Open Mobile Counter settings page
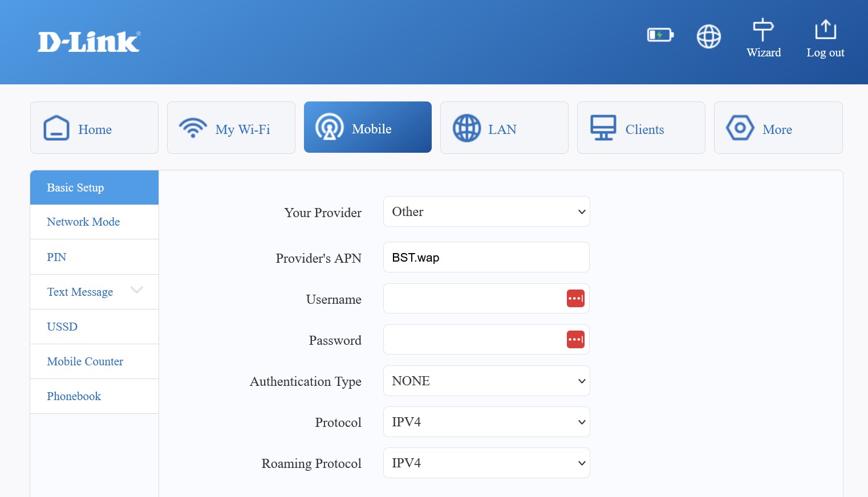This screenshot has height=497, width=868. [85, 361]
